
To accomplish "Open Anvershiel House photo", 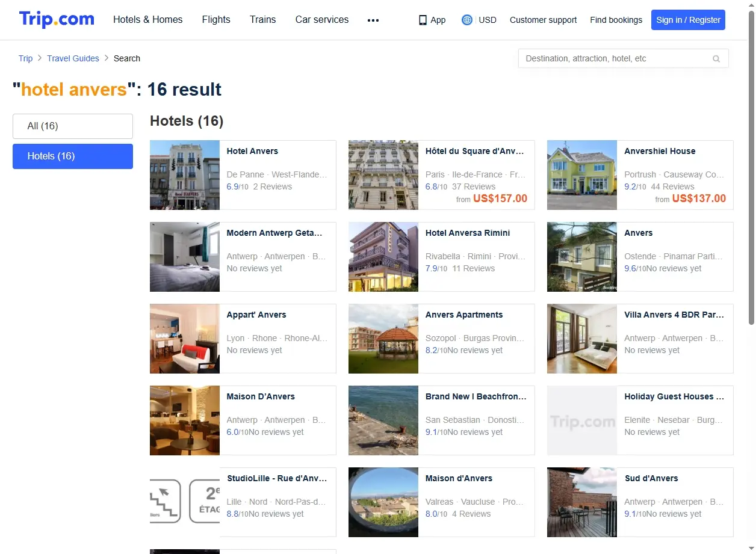I will point(582,175).
